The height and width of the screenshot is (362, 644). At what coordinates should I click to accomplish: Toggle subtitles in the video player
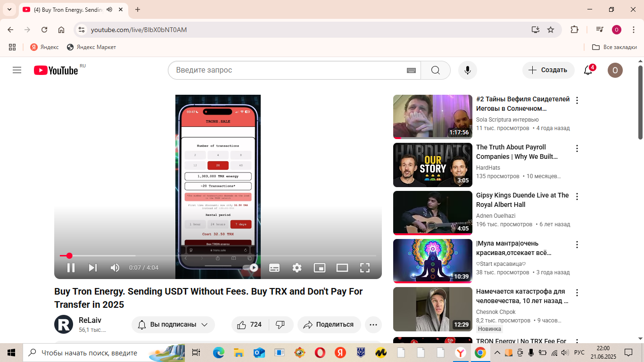tap(274, 268)
